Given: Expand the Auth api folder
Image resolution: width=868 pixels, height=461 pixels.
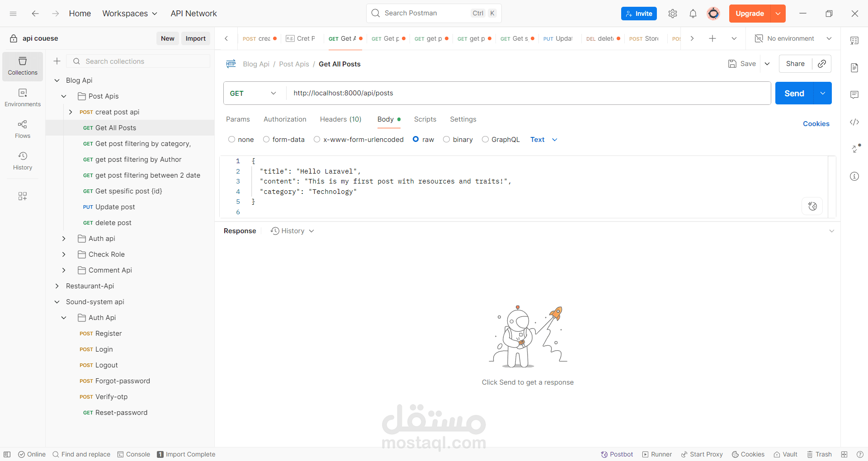Looking at the screenshot, I should coord(64,239).
